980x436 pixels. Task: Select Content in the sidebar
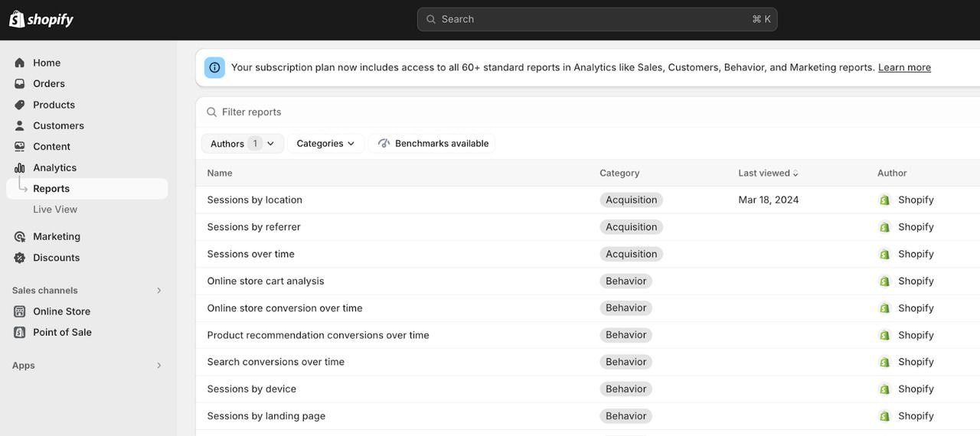pos(51,147)
